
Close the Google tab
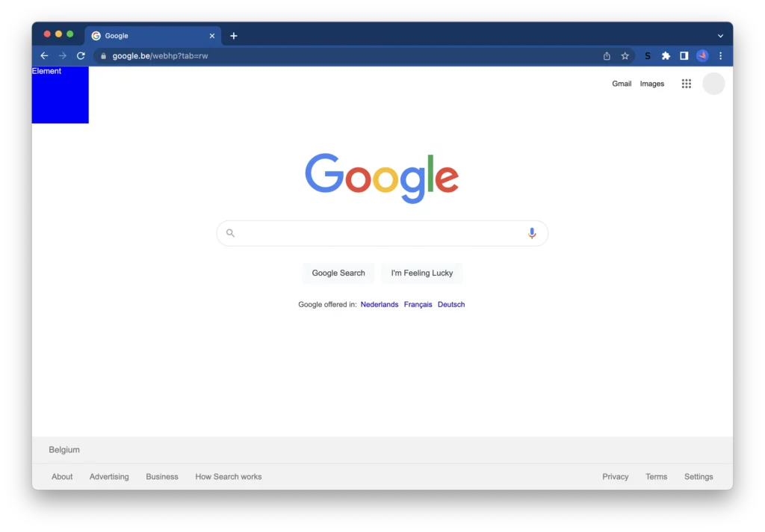point(211,36)
